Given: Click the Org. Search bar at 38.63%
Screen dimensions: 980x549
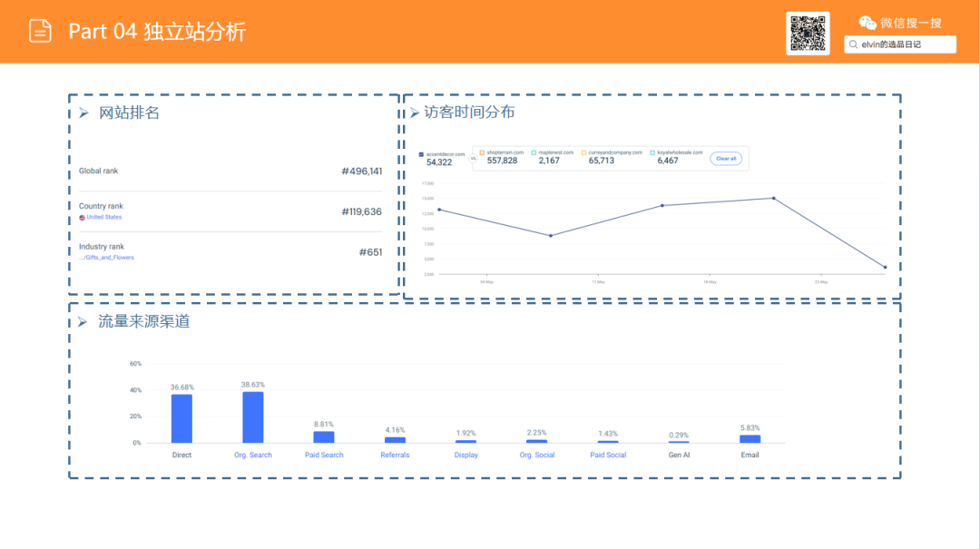Looking at the screenshot, I should (253, 417).
